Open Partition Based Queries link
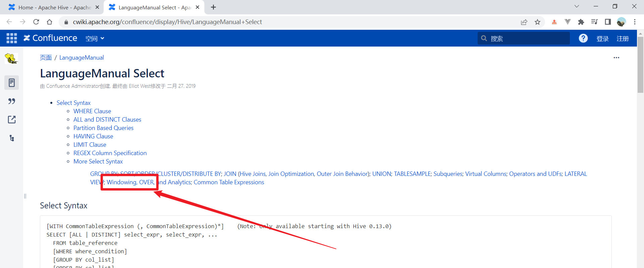644x268 pixels. pos(103,128)
